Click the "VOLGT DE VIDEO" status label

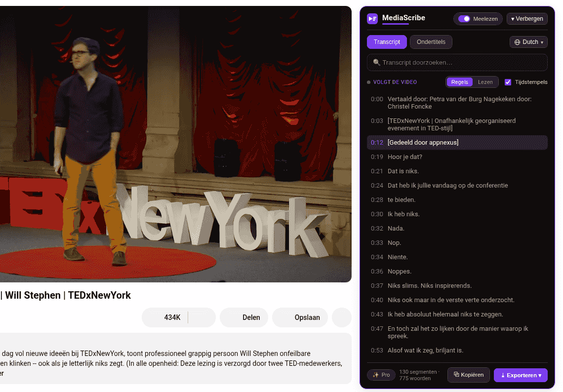coord(395,82)
